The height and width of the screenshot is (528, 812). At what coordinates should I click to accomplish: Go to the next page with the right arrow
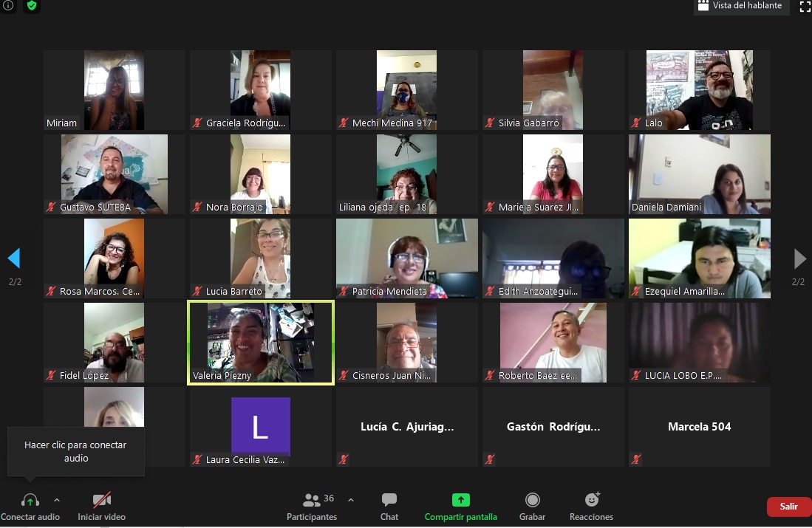click(799, 258)
